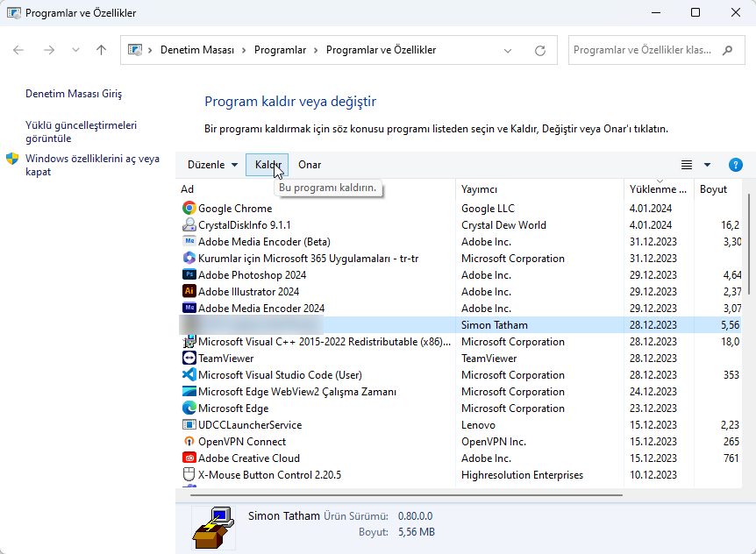756x554 pixels.
Task: Click the Adobe Photoshop 2024 icon
Action: coord(187,274)
